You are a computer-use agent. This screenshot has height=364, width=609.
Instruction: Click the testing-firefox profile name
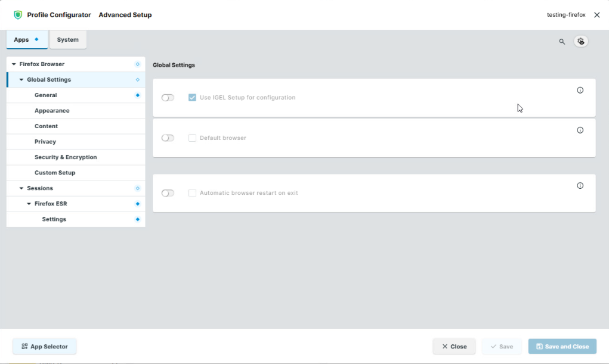(x=566, y=15)
